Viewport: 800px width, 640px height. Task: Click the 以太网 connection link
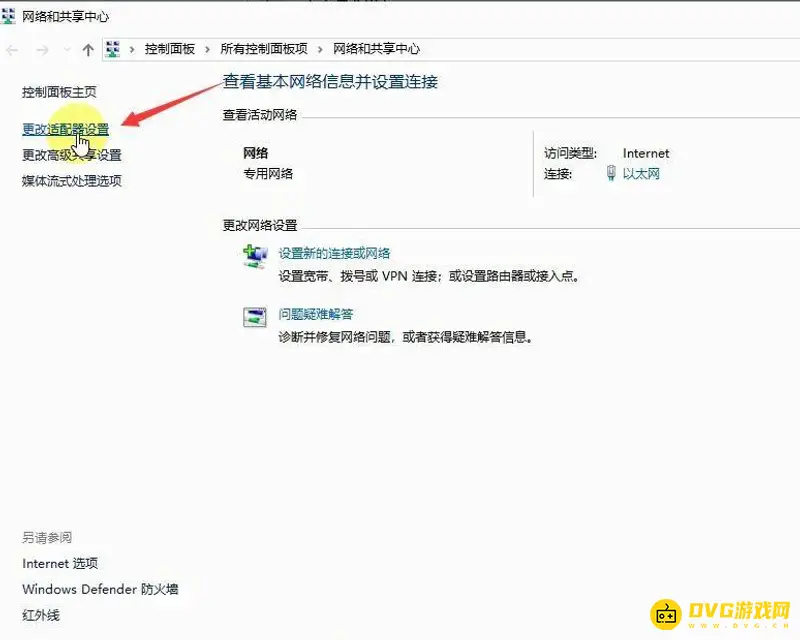(641, 174)
